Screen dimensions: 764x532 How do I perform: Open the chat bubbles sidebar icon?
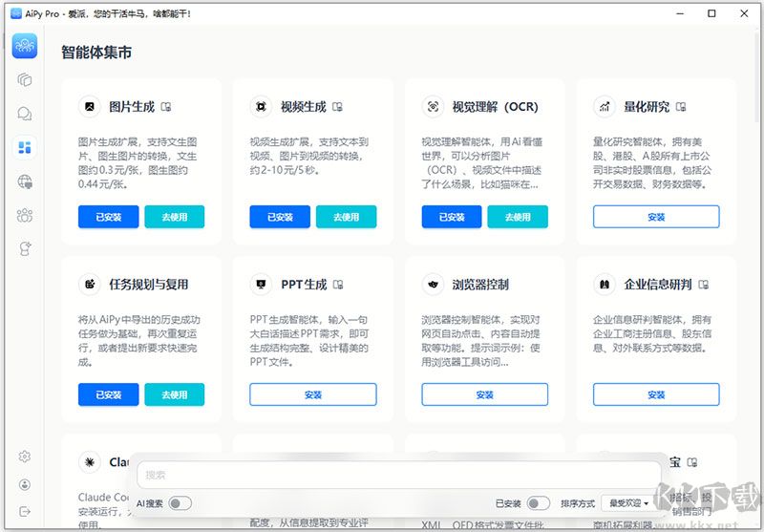(x=25, y=114)
